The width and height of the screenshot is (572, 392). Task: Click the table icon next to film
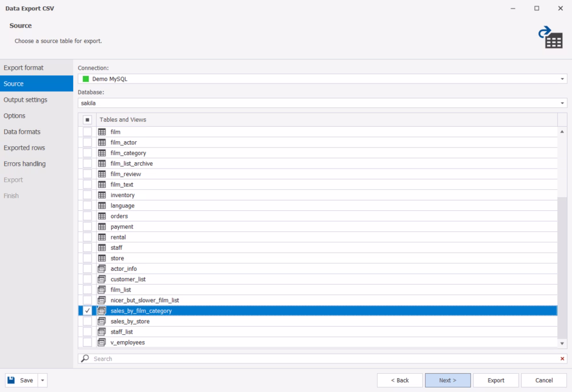(102, 132)
